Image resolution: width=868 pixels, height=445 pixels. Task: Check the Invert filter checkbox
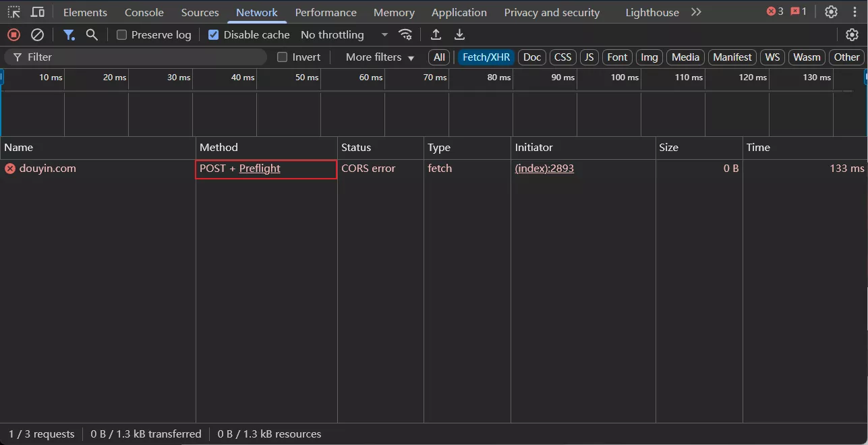(283, 57)
